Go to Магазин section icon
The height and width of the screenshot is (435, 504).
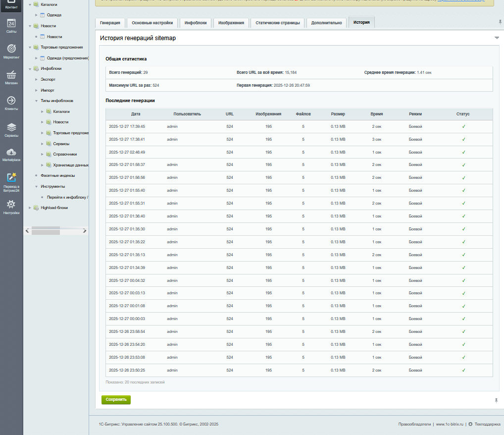point(11,77)
